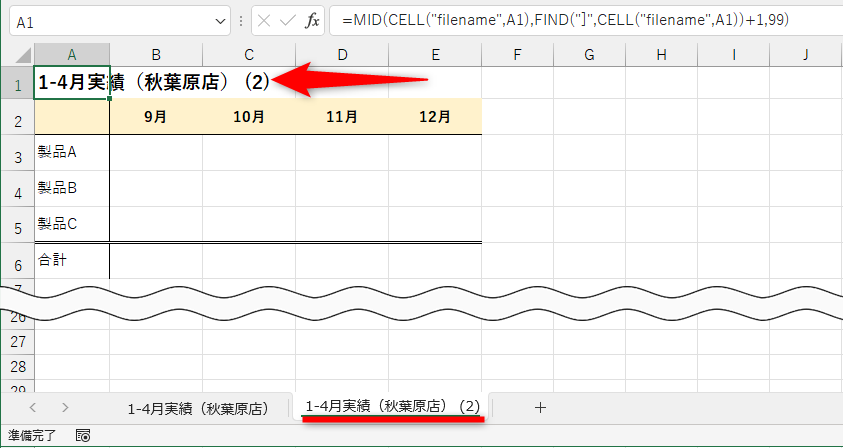
Task: Select row 27 header
Action: pos(18,342)
